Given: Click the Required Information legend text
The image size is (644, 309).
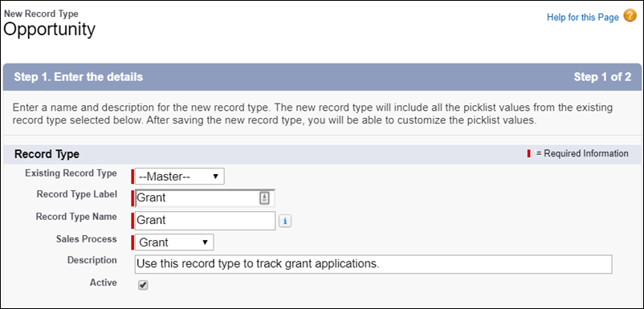Looking at the screenshot, I should 582,153.
